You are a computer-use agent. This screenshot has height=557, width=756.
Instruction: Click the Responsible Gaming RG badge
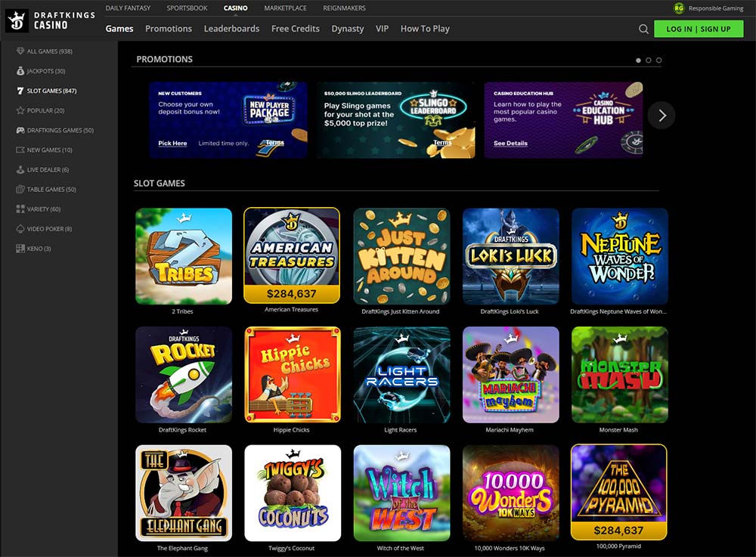pyautogui.click(x=679, y=8)
